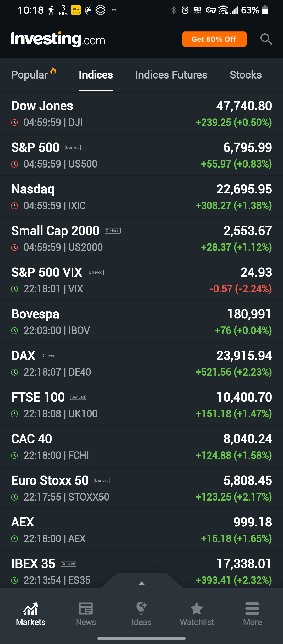Tap the Investing.com logo
Viewport: 283px width, 644px height.
tap(58, 39)
